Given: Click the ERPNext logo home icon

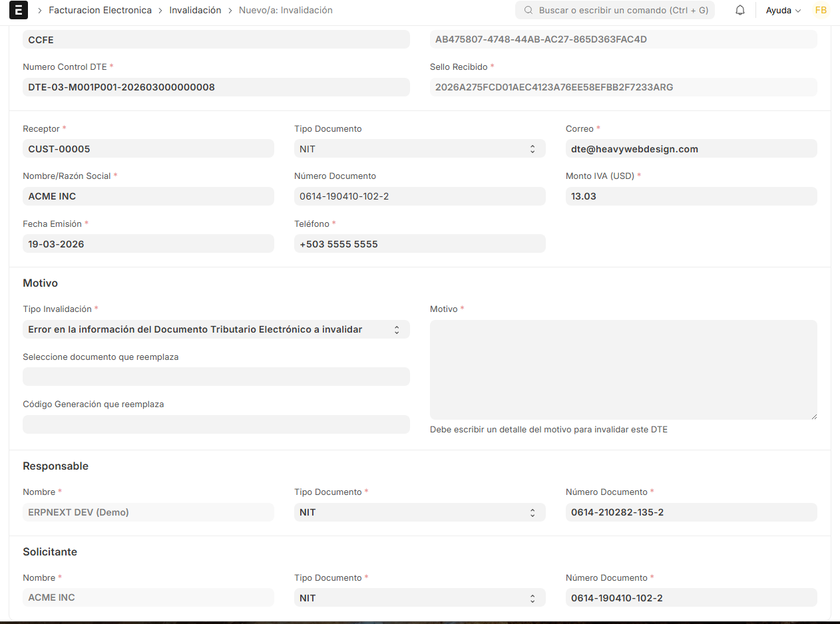Looking at the screenshot, I should coord(19,10).
